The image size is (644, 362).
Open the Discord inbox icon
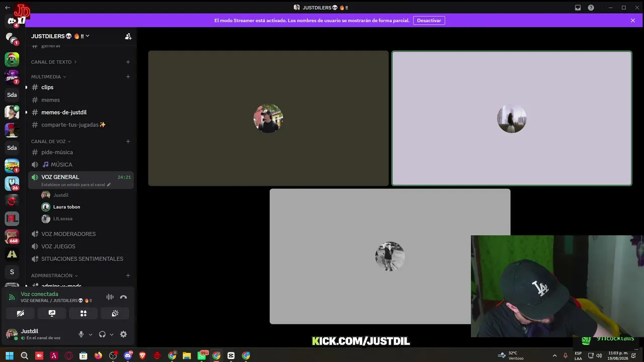(578, 8)
